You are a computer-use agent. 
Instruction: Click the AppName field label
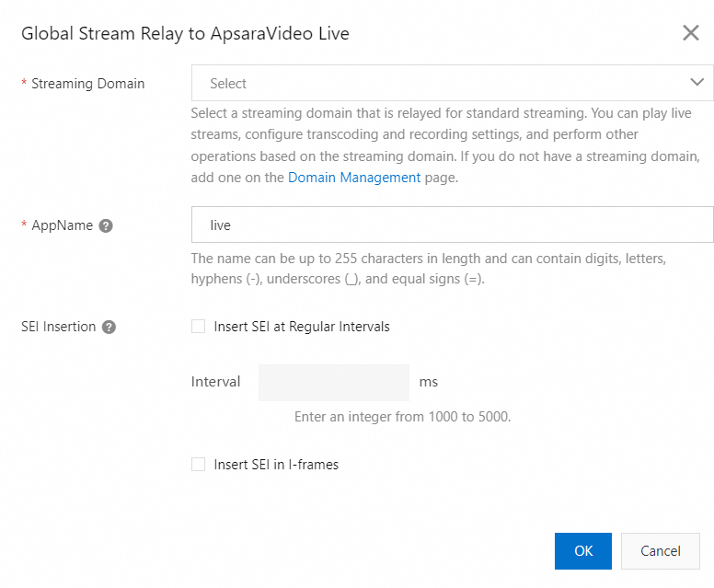pos(63,225)
